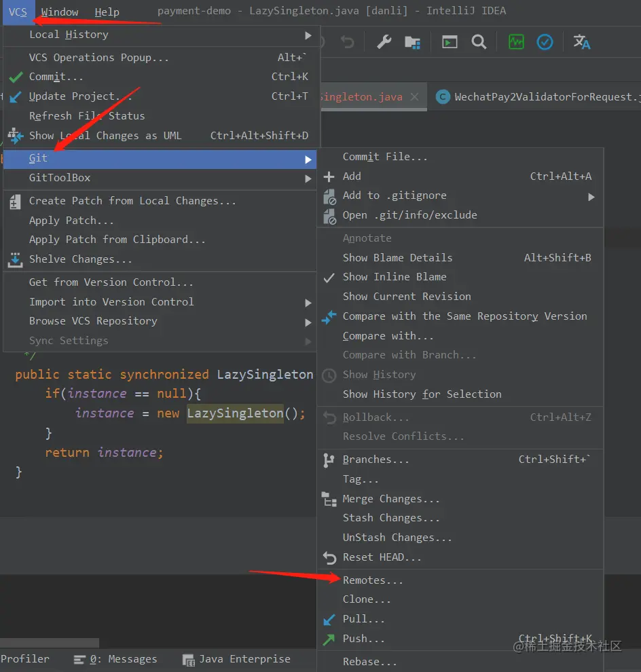The height and width of the screenshot is (672, 641).
Task: Click the Create Patch icon
Action: tap(15, 202)
